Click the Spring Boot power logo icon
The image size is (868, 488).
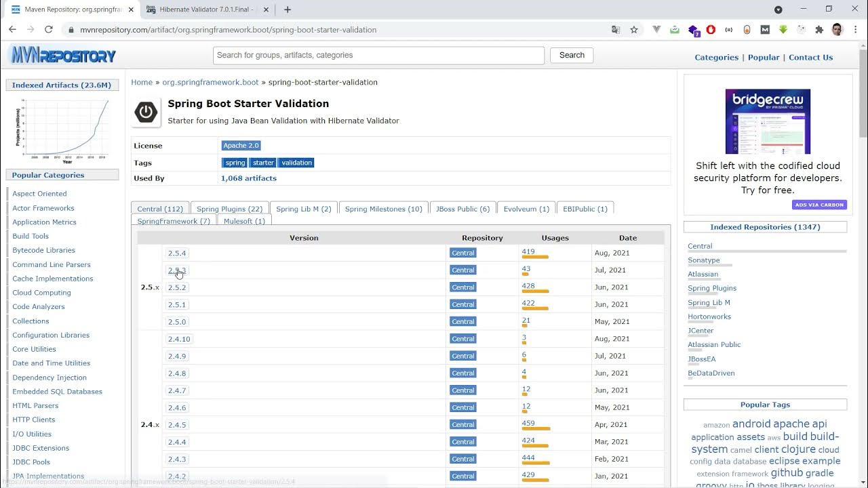pos(146,112)
